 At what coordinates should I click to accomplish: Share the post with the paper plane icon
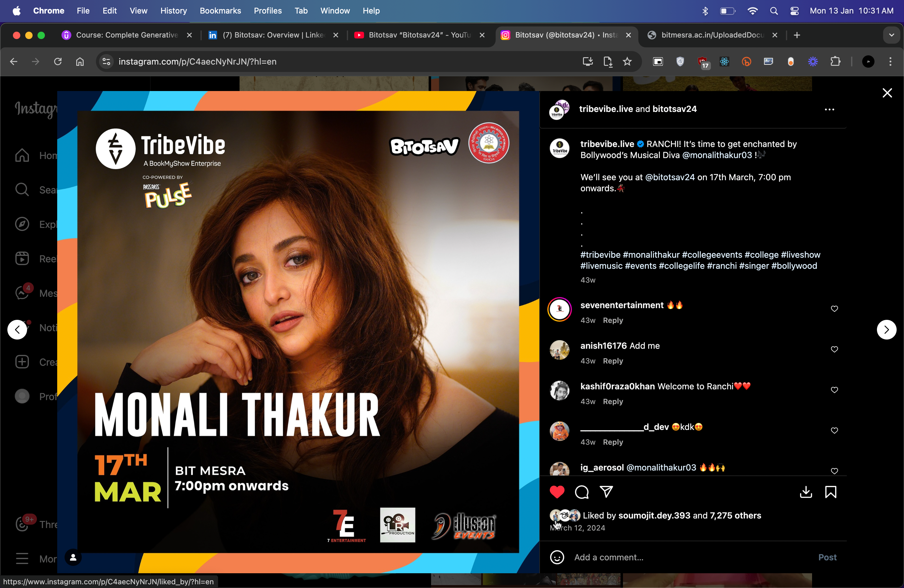606,492
